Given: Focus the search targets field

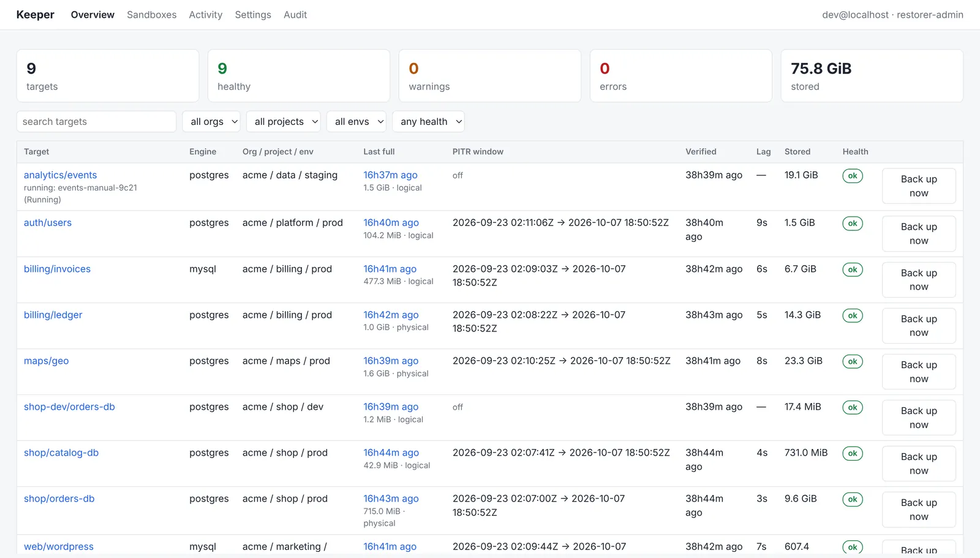Looking at the screenshot, I should [96, 121].
